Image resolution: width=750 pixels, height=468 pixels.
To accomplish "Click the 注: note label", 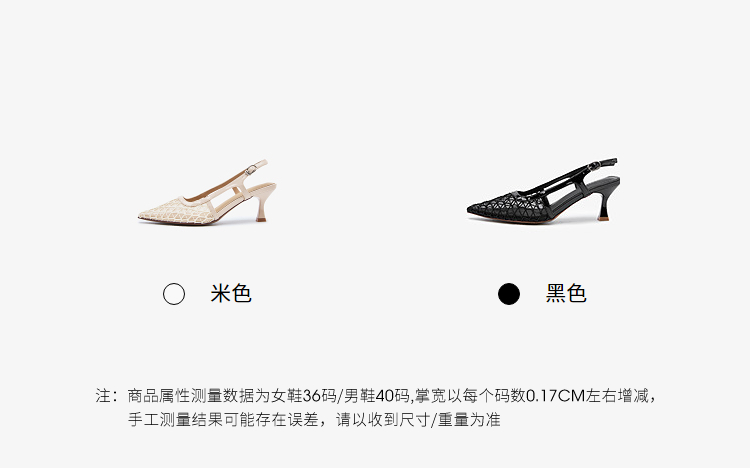I will (x=106, y=396).
